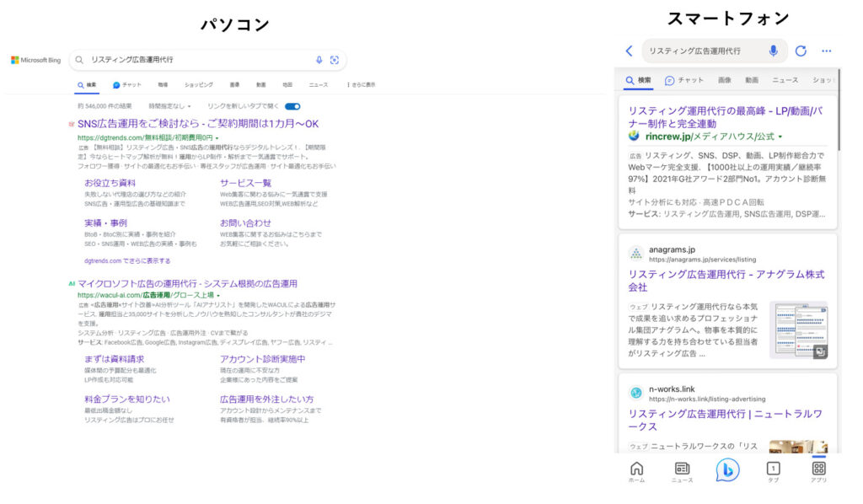
Task: Expand wacul-ai.com ad URL dropdown arrow
Action: click(218, 296)
